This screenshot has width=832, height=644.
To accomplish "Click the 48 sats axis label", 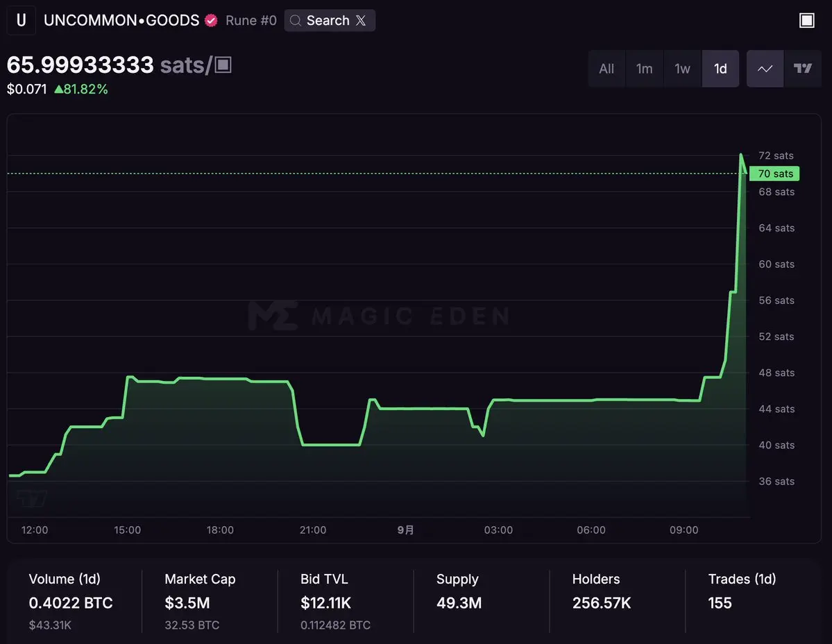I will (776, 373).
